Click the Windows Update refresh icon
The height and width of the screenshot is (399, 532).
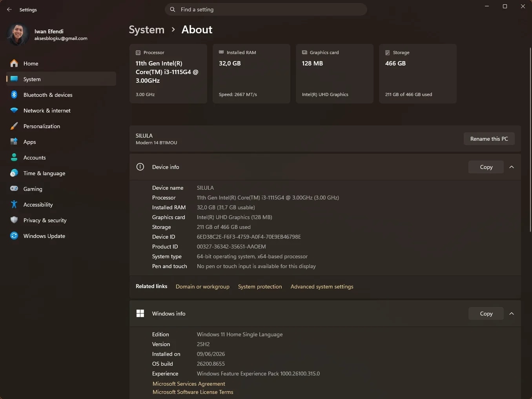click(x=14, y=236)
